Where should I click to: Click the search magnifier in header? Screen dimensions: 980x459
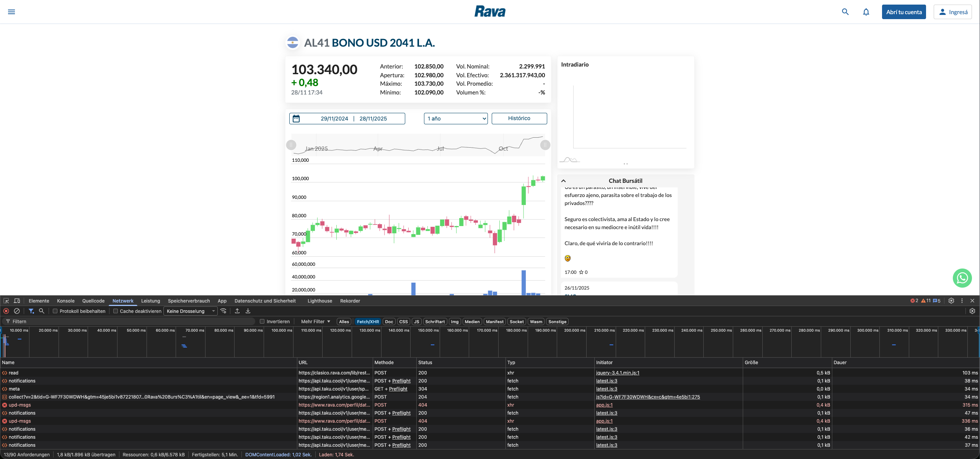pos(845,12)
